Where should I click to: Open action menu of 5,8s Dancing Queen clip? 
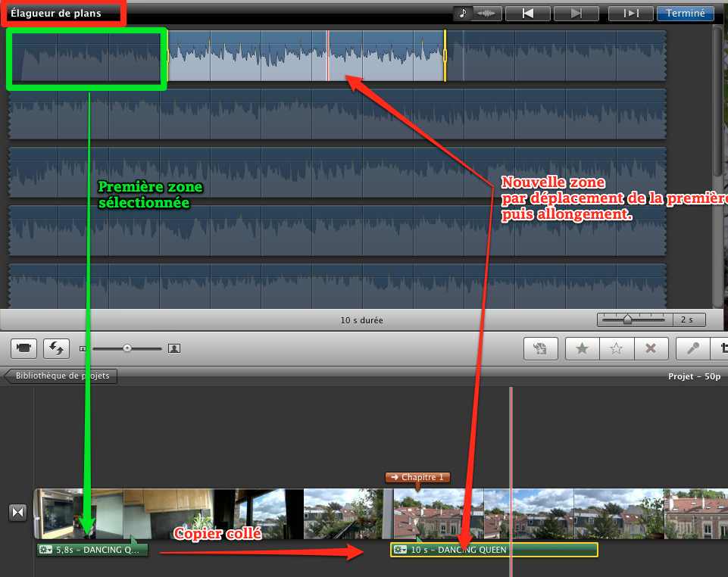point(46,550)
